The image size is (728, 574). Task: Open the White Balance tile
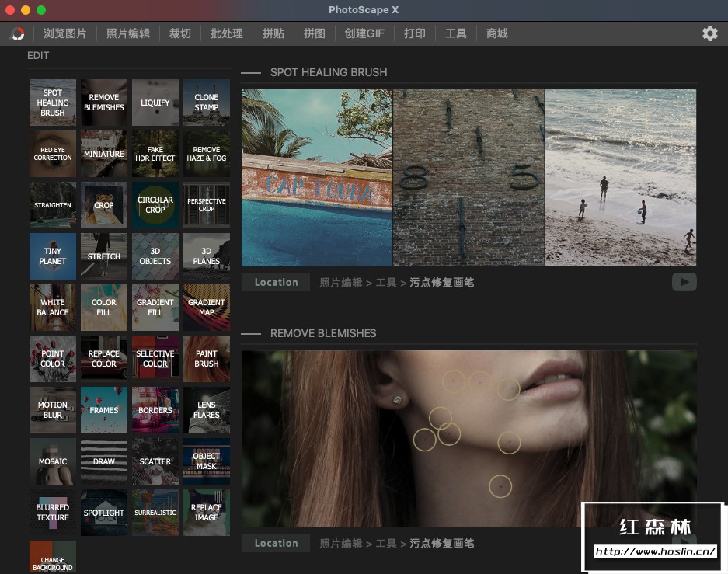click(53, 307)
